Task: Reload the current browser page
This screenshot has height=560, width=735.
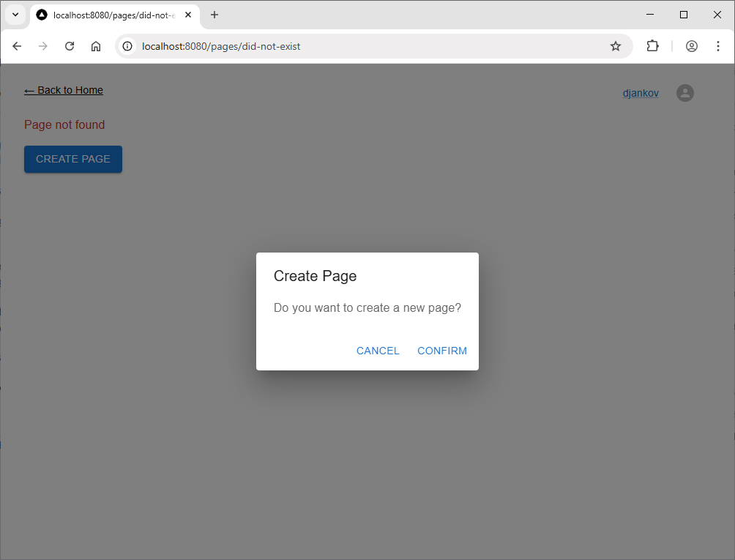Action: pyautogui.click(x=70, y=46)
